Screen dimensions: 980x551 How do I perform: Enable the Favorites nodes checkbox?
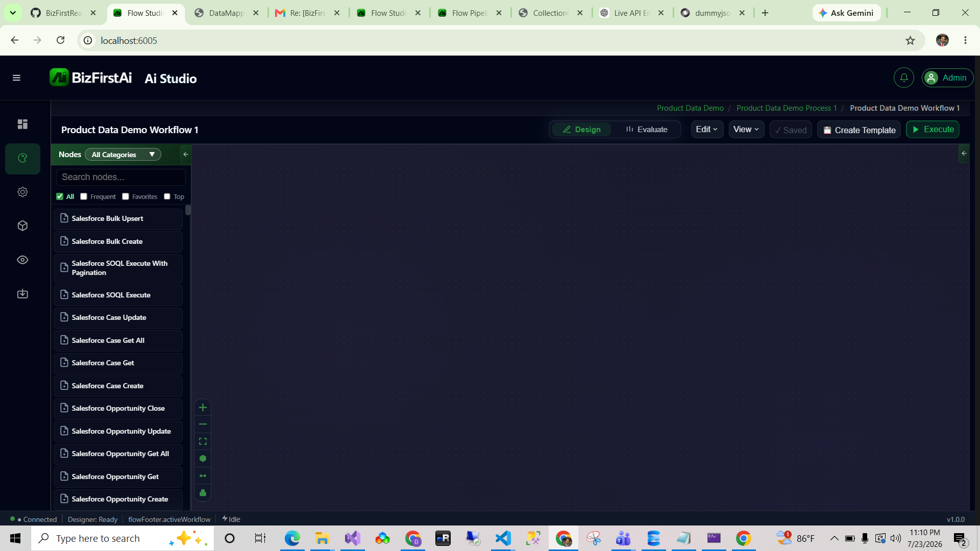point(126,196)
